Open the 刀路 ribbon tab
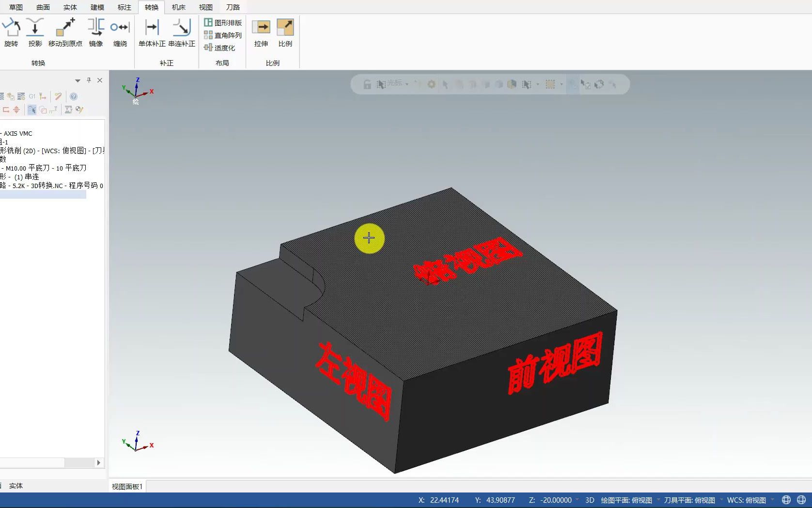Image resolution: width=812 pixels, height=508 pixels. click(x=233, y=7)
